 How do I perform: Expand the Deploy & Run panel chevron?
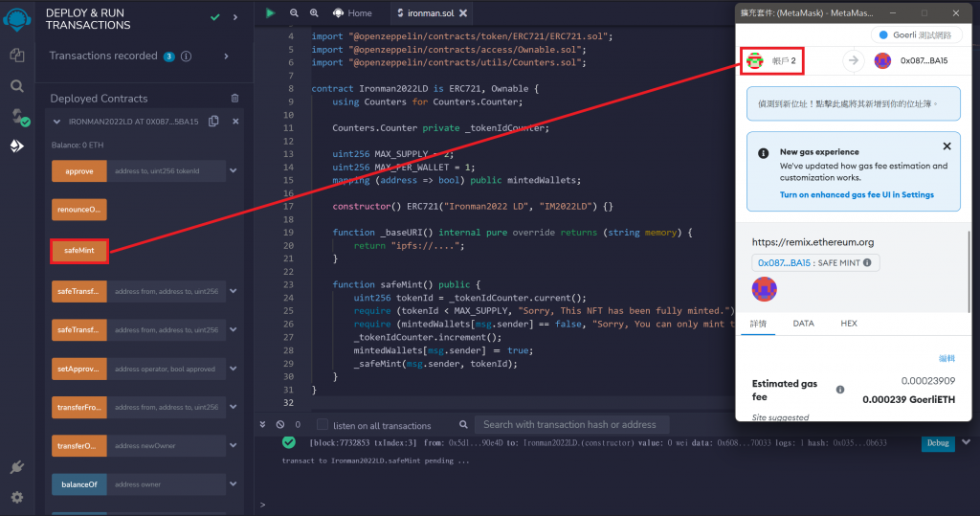tap(235, 17)
